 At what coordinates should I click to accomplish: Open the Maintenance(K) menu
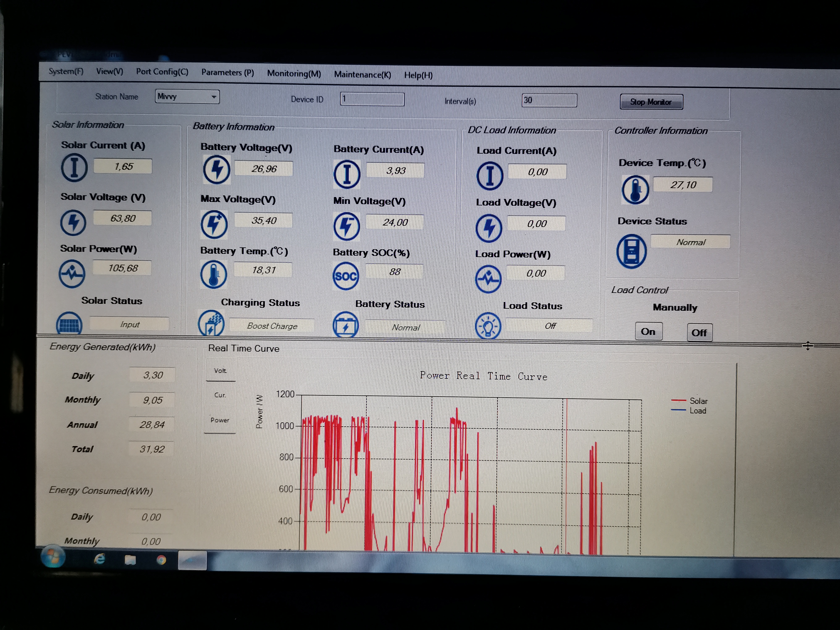pyautogui.click(x=362, y=75)
